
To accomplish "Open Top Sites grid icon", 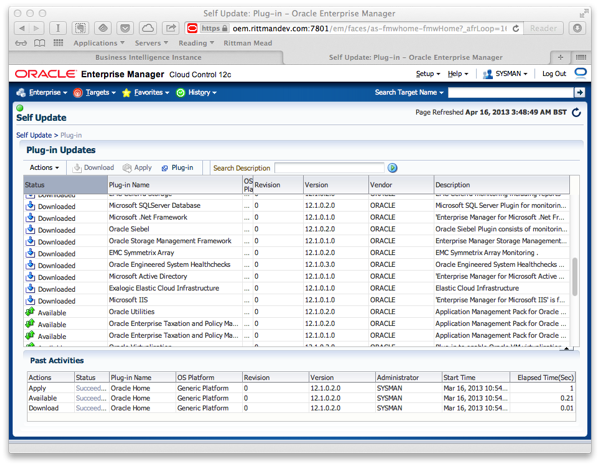I will click(x=58, y=42).
